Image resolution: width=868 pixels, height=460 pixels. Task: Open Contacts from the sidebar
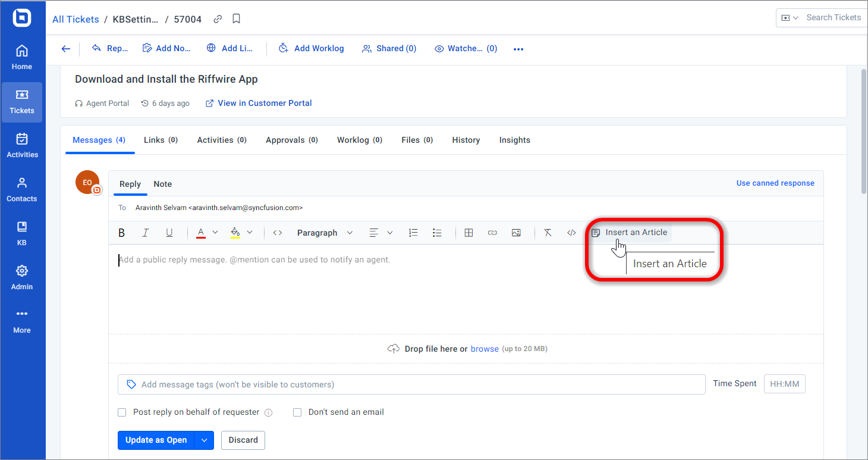click(22, 190)
